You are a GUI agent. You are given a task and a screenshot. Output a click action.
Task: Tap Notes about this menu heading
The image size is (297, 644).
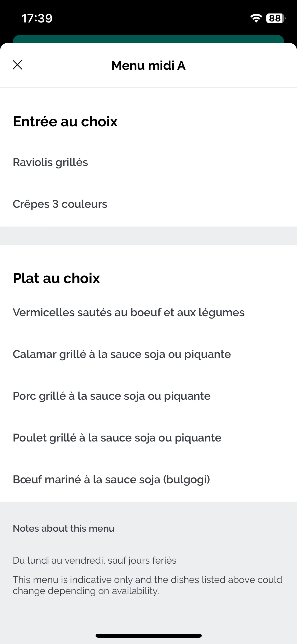point(64,528)
